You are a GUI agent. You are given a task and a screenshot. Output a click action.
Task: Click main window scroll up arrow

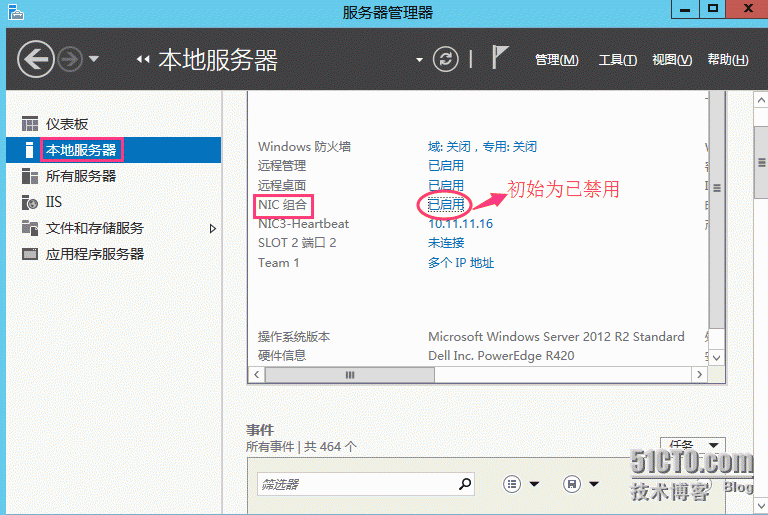click(x=761, y=100)
